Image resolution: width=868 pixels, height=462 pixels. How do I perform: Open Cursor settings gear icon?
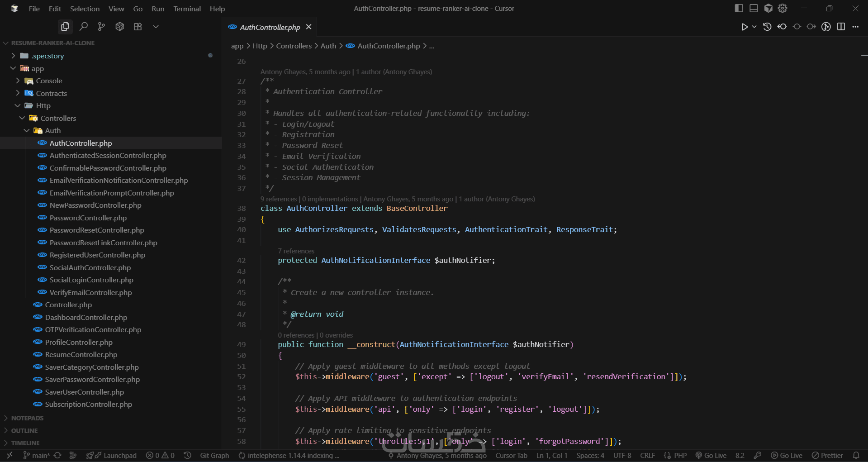[783, 8]
